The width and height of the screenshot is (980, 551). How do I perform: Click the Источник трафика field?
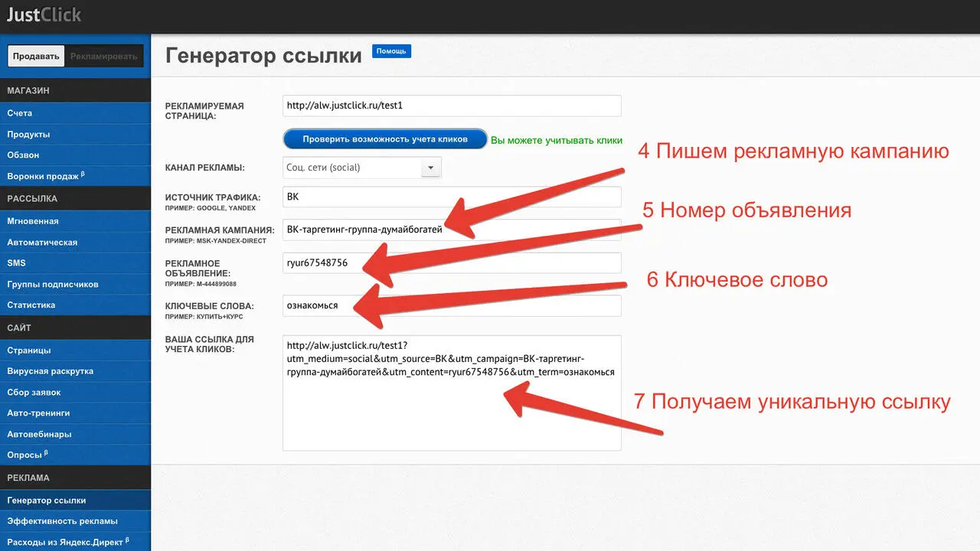tap(452, 197)
